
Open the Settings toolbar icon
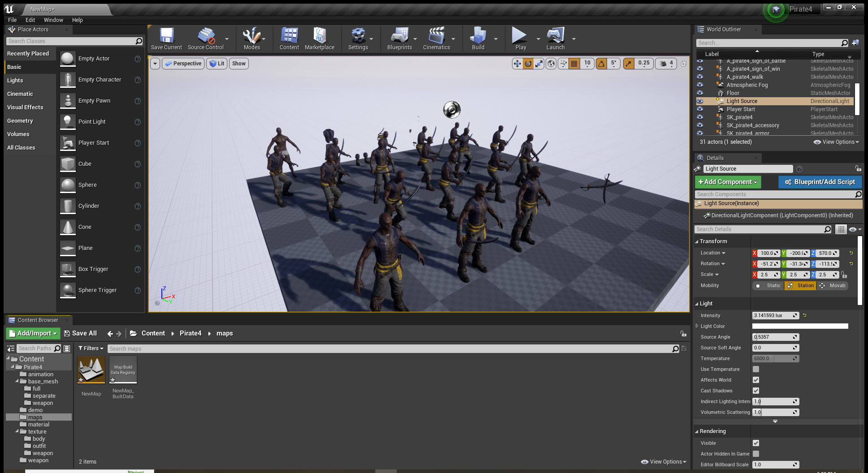(358, 39)
